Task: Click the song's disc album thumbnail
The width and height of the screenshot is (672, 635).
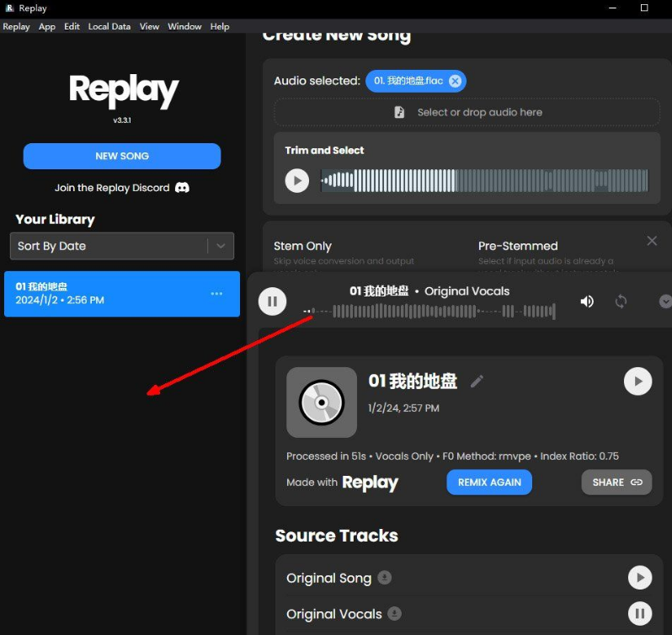Action: point(322,403)
